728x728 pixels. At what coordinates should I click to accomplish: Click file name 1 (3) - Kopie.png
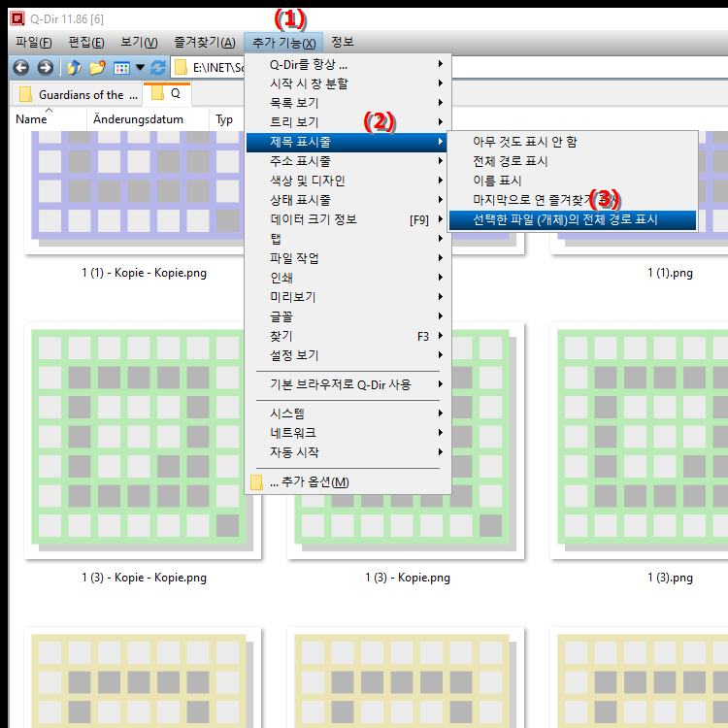click(407, 578)
